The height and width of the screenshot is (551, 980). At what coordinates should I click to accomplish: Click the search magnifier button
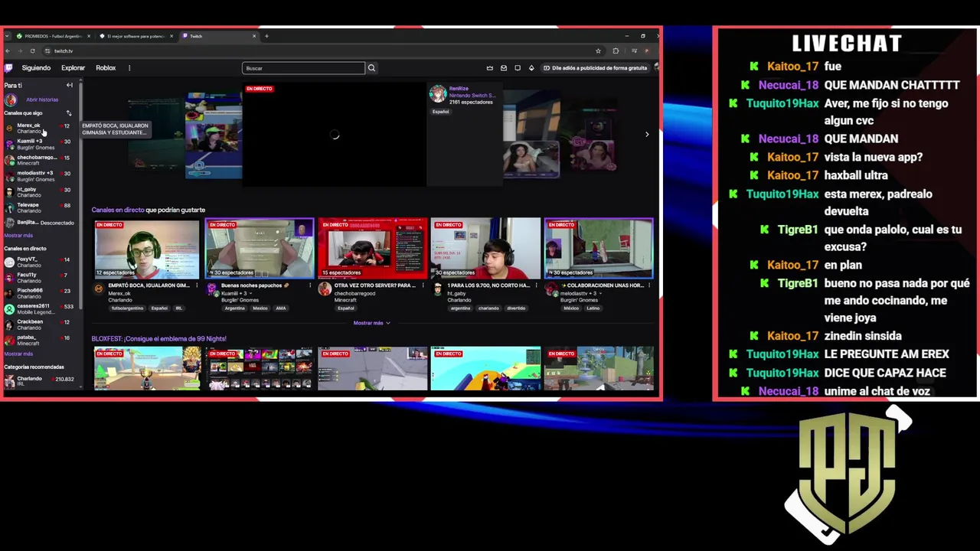tap(371, 68)
